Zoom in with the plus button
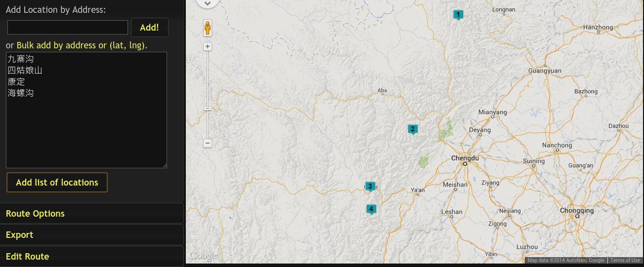The height and width of the screenshot is (267, 644). pyautogui.click(x=208, y=46)
